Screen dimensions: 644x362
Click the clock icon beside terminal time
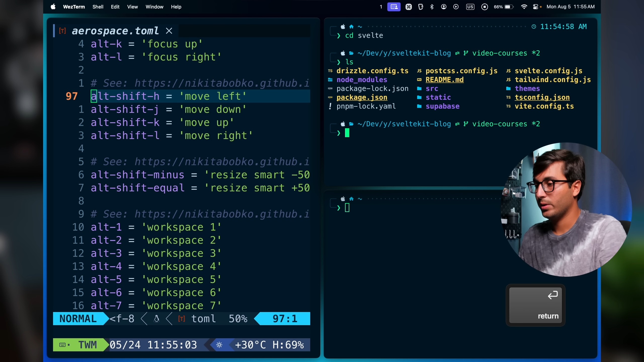coord(534,27)
